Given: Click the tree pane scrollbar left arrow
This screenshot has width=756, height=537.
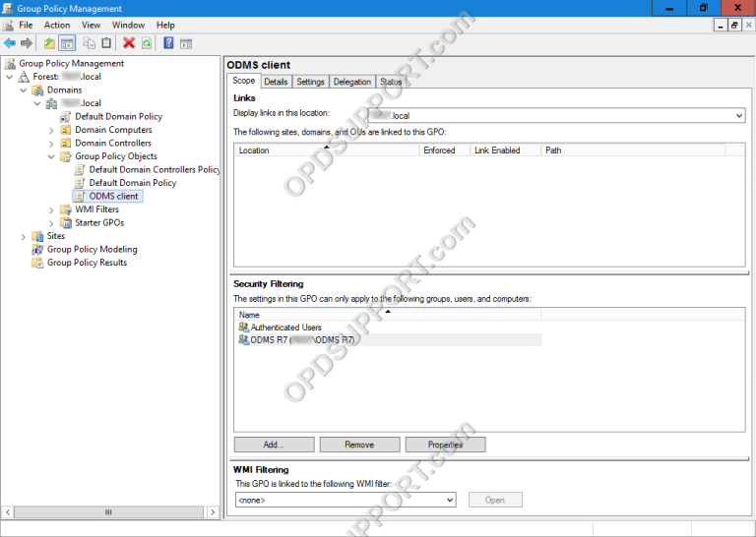Looking at the screenshot, I should pyautogui.click(x=8, y=512).
